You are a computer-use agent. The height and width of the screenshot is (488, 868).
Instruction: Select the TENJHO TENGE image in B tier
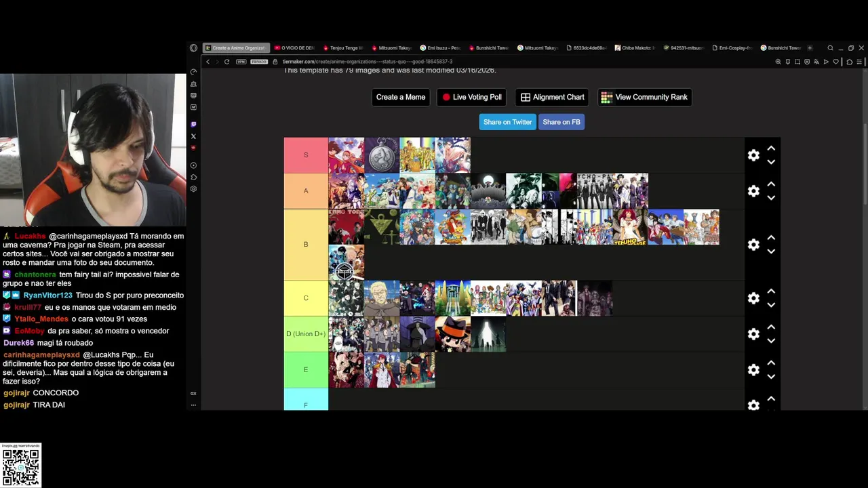point(630,227)
